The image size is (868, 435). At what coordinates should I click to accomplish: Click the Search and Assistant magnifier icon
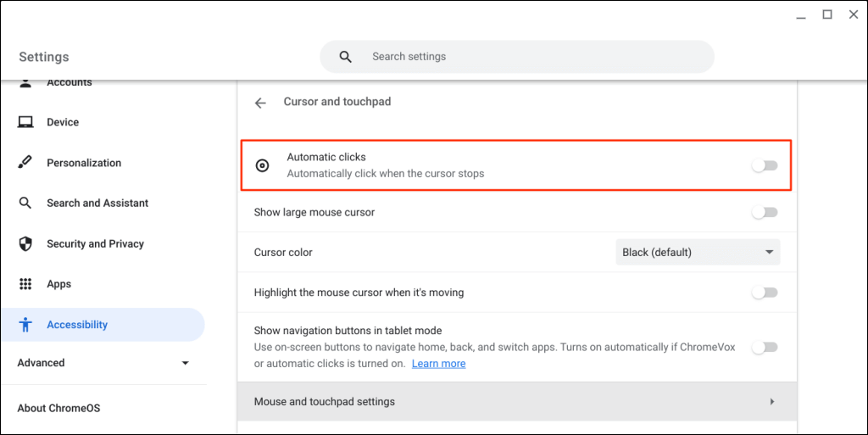(25, 204)
